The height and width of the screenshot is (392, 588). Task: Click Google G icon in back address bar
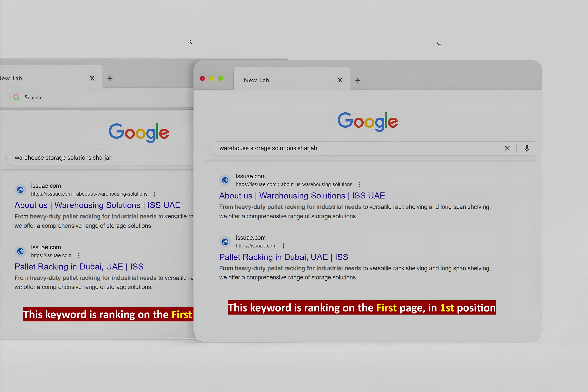coord(16,97)
